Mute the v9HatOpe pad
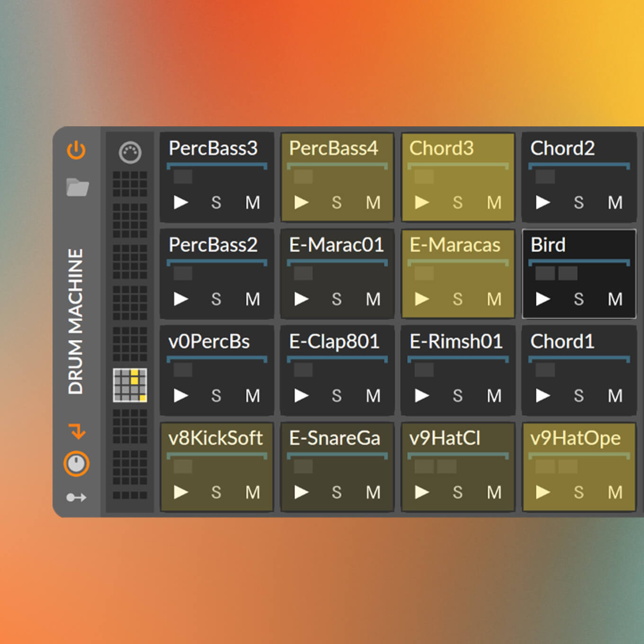The image size is (644, 644). click(615, 492)
